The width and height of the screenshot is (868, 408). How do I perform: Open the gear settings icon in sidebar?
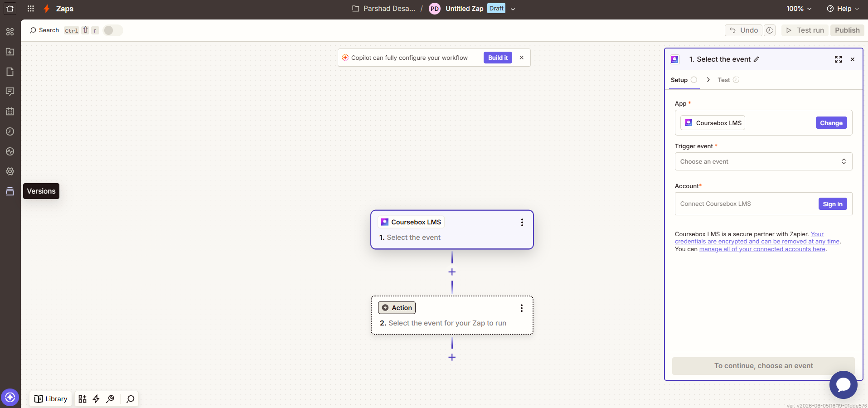point(10,171)
